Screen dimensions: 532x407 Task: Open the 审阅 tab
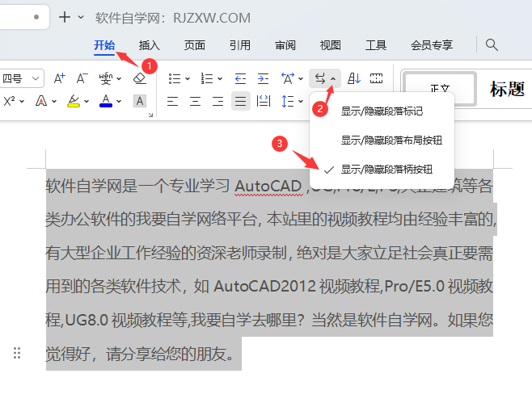[x=285, y=45]
